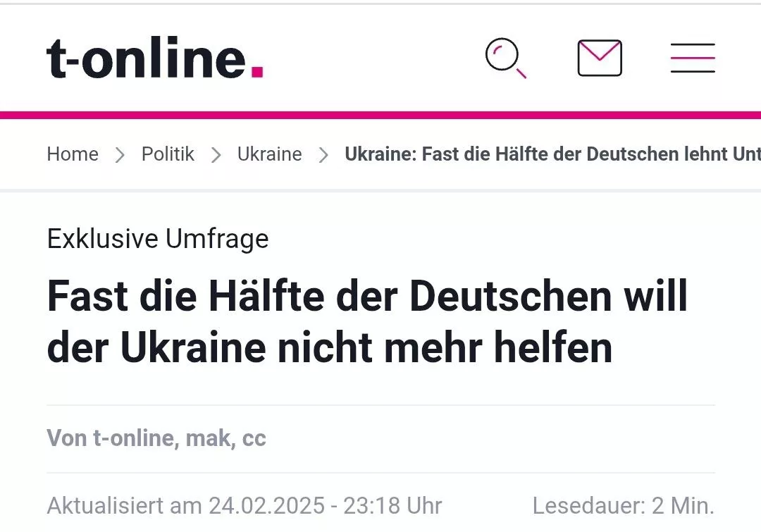Open the hamburger menu
Viewport: 761px width, 532px height.
click(x=693, y=58)
